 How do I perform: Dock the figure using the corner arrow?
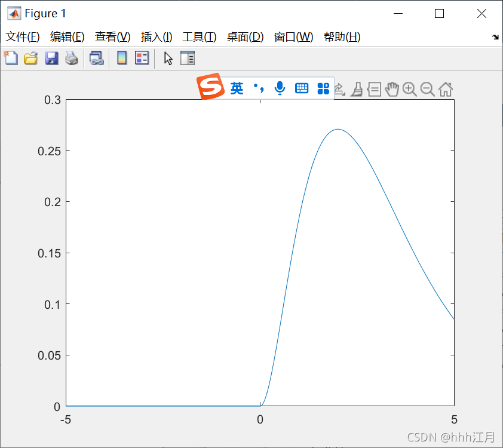(x=495, y=37)
